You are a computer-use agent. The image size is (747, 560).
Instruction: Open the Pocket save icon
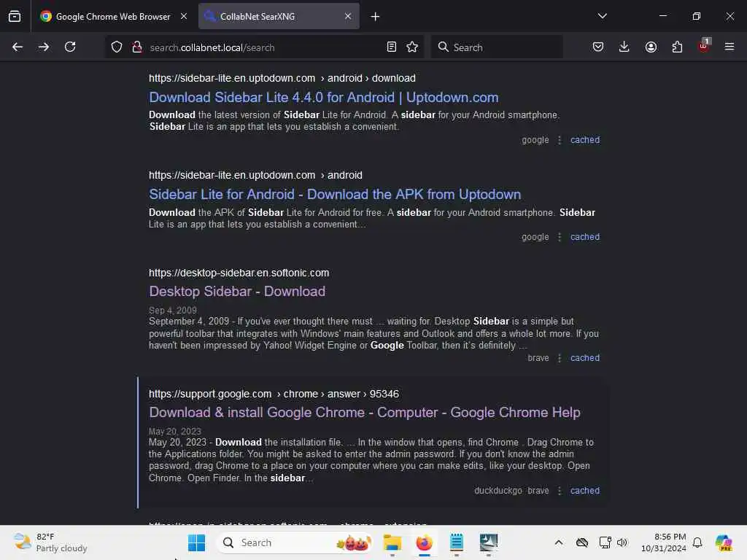click(598, 47)
